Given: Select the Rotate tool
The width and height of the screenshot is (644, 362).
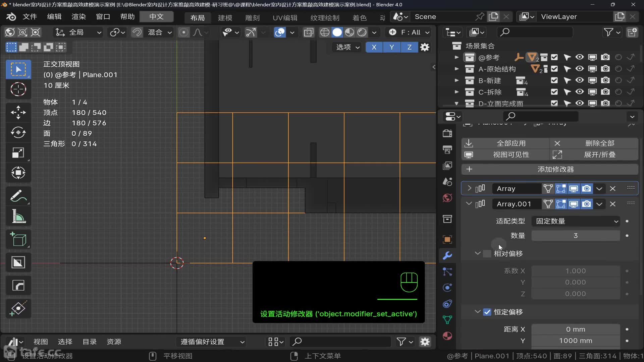Looking at the screenshot, I should [18, 132].
